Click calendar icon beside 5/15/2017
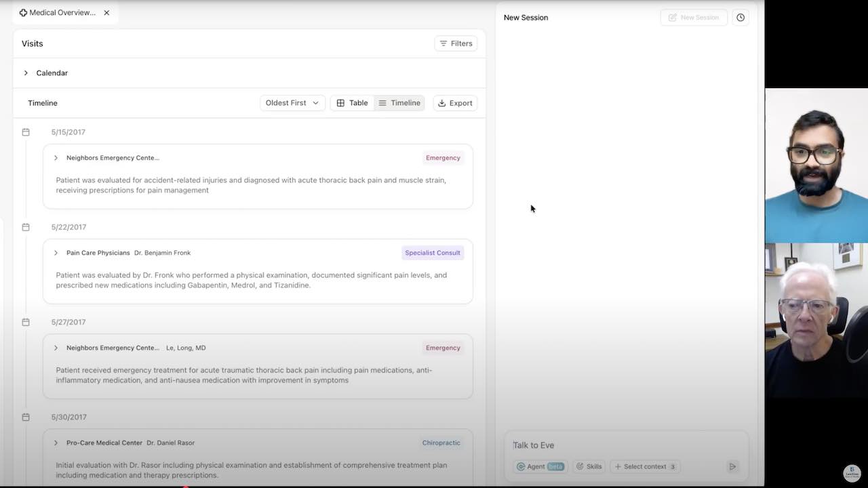Viewport: 868px width, 488px height. click(x=26, y=132)
